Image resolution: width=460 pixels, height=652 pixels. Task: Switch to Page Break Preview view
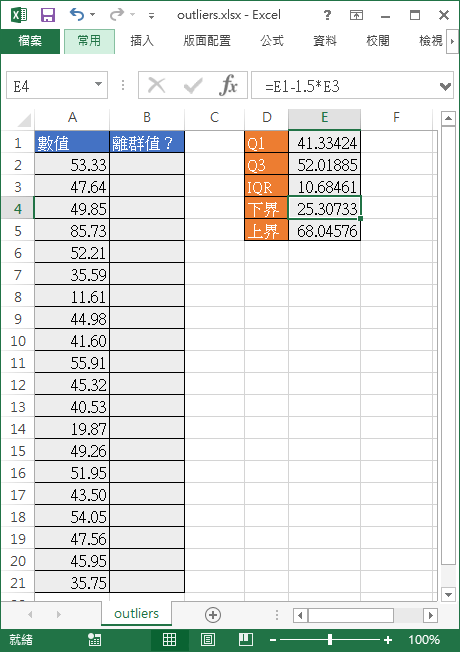pyautogui.click(x=246, y=640)
